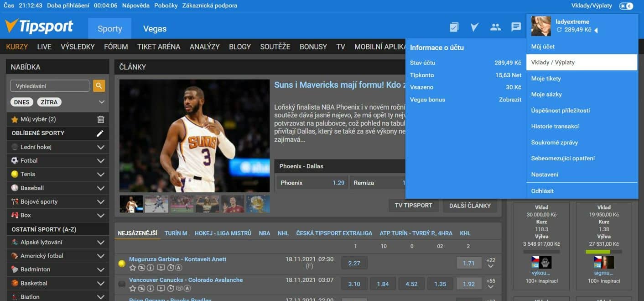Select odds 2.27 for Muguruza
The width and height of the screenshot is (644, 301).
click(x=354, y=263)
